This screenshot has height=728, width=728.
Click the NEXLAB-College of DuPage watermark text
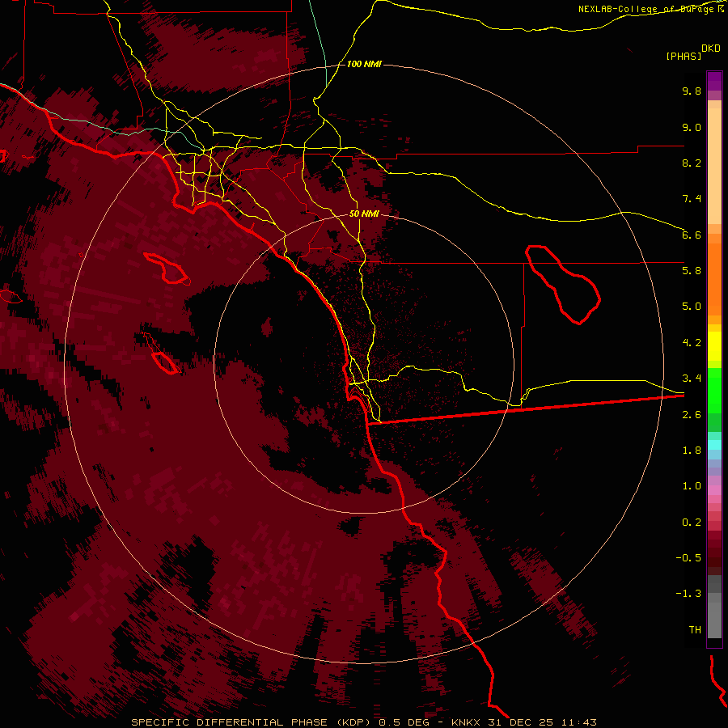point(647,9)
